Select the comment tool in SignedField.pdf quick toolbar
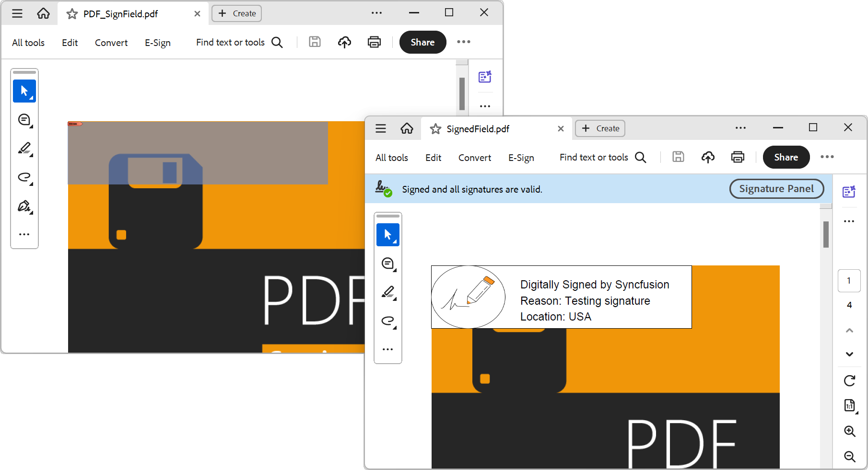Image resolution: width=868 pixels, height=470 pixels. tap(387, 264)
